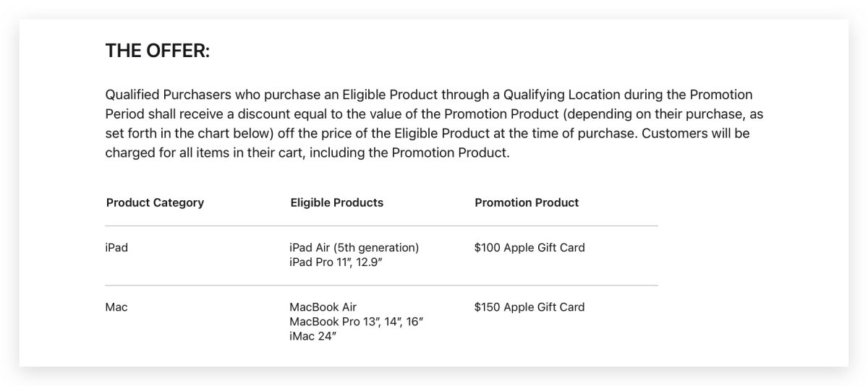Click the 'Promotion Product' column header

[527, 202]
